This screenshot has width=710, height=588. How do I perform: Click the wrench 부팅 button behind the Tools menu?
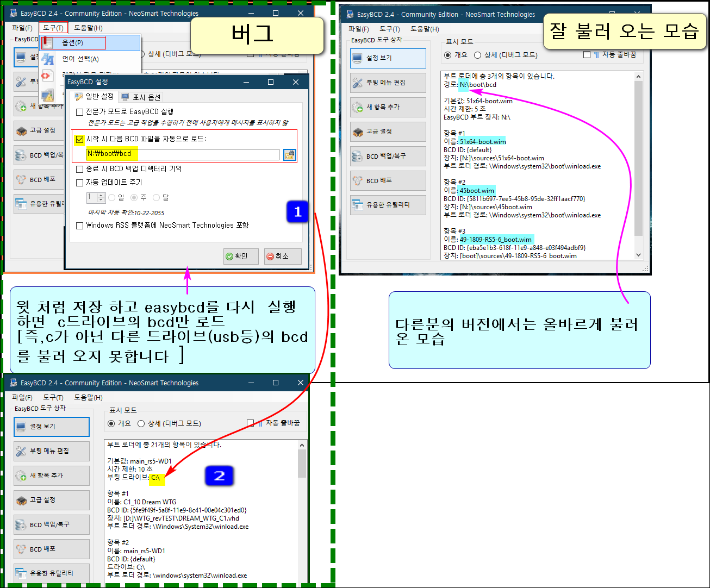click(26, 82)
